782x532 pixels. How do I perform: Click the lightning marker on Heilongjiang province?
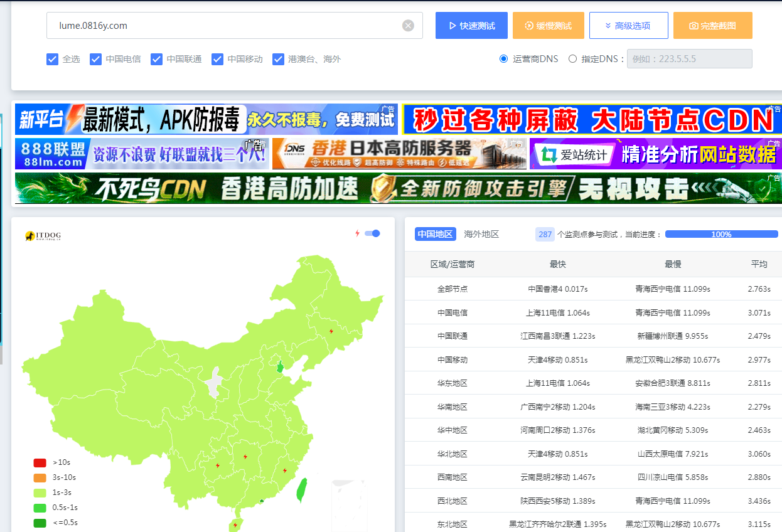tap(331, 331)
